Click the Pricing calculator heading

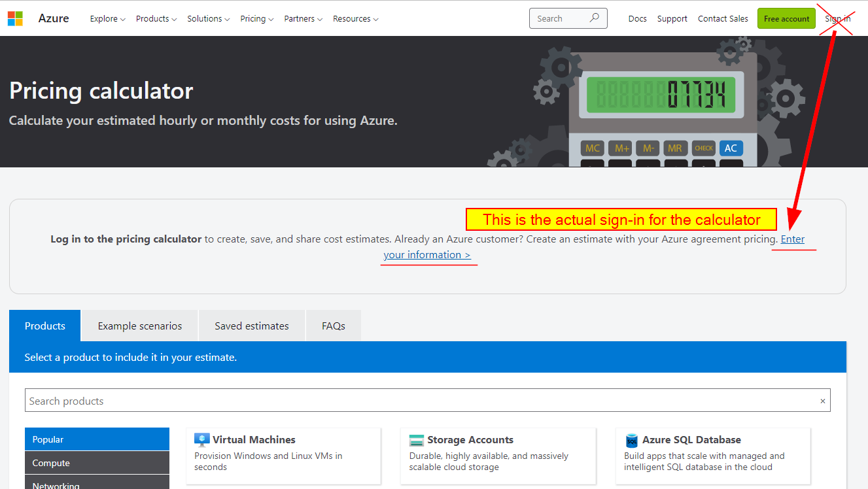(x=101, y=91)
